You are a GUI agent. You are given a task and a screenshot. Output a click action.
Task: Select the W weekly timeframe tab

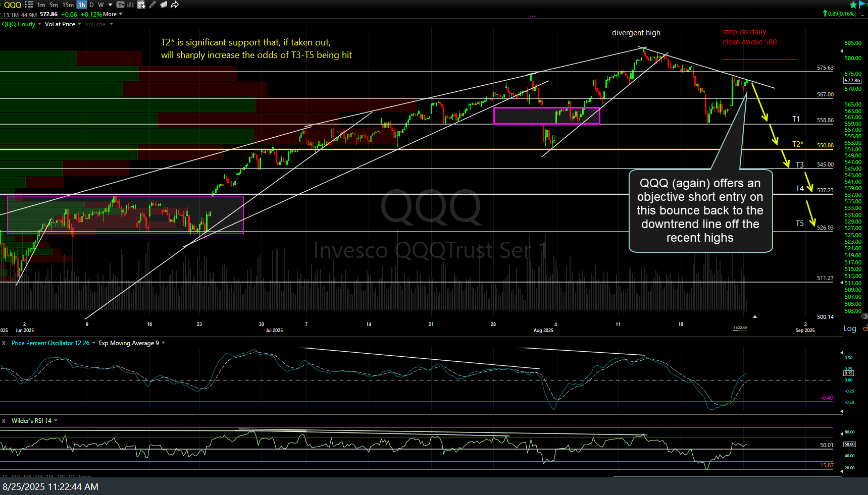[100, 5]
